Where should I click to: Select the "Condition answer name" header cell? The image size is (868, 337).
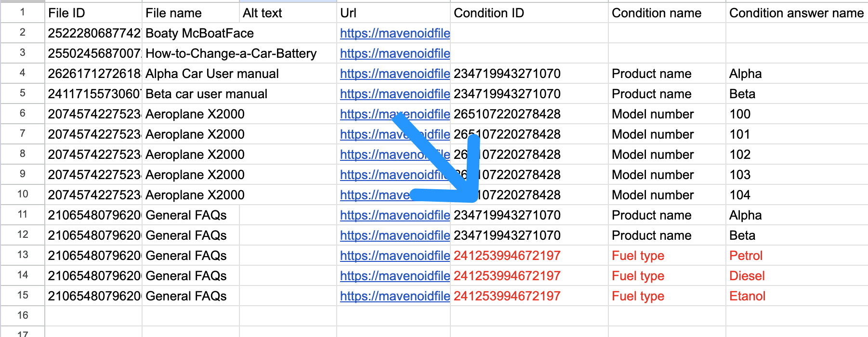(x=796, y=13)
